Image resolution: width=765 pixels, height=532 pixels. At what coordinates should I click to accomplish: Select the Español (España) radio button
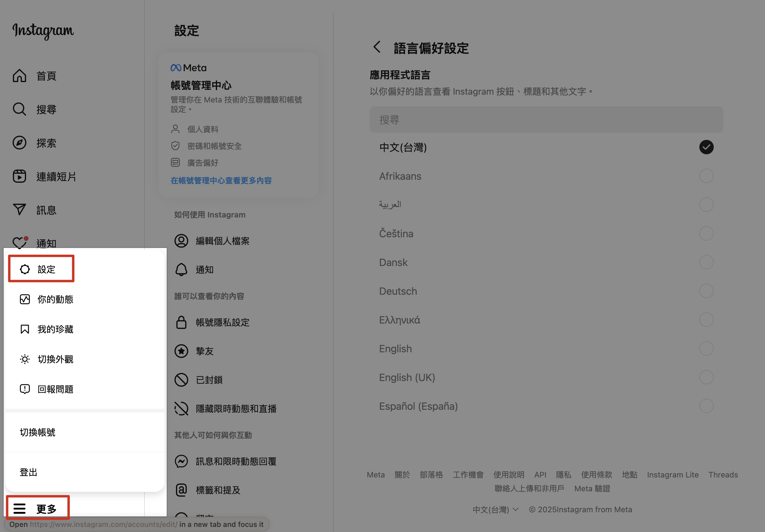(x=706, y=406)
